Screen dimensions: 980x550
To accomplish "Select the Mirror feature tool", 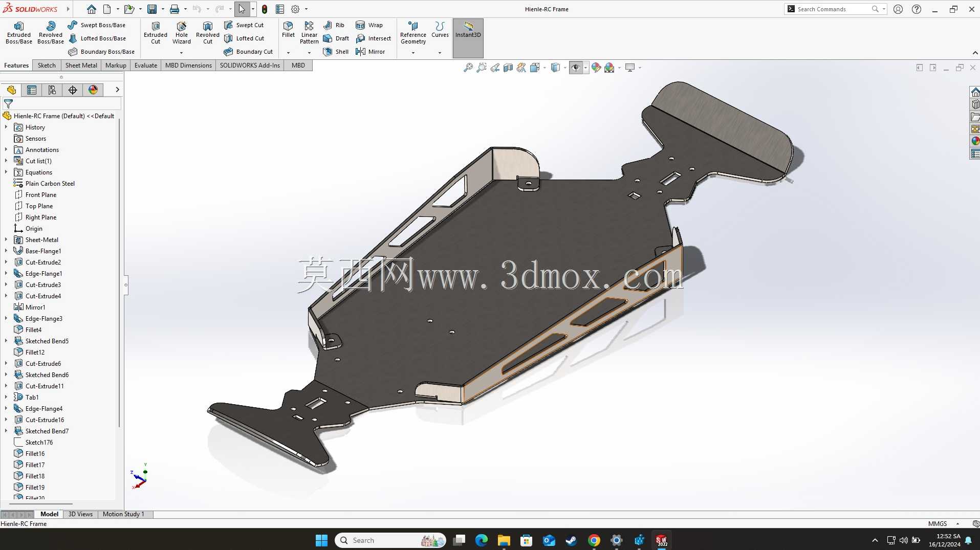I will tap(370, 52).
